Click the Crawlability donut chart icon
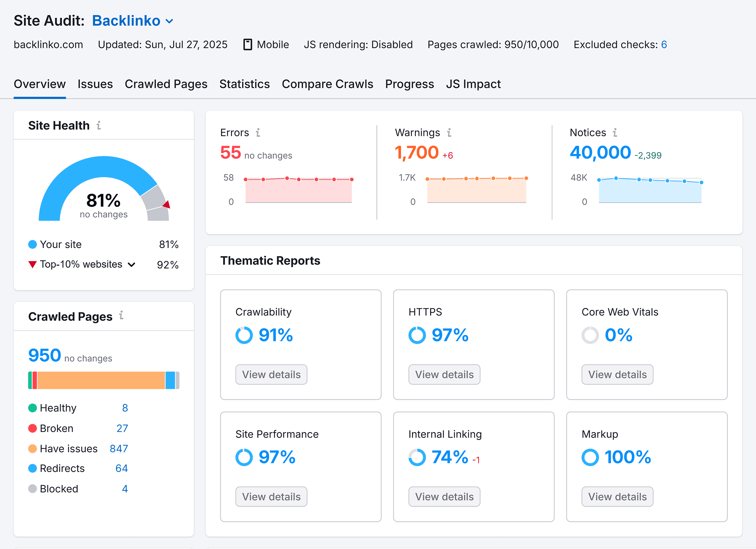This screenshot has width=756, height=549. coord(244,335)
